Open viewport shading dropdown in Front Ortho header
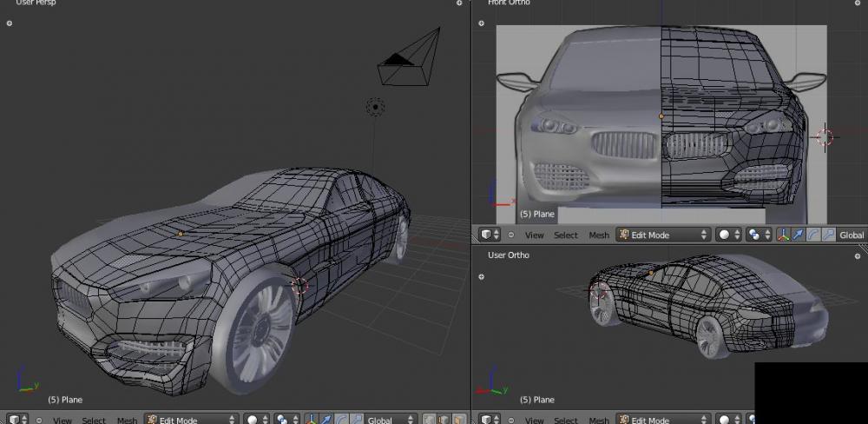This screenshot has width=868, height=424. (727, 235)
